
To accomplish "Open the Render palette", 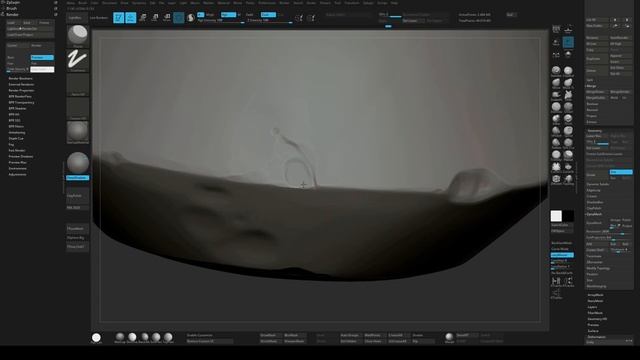I will 12,14.
